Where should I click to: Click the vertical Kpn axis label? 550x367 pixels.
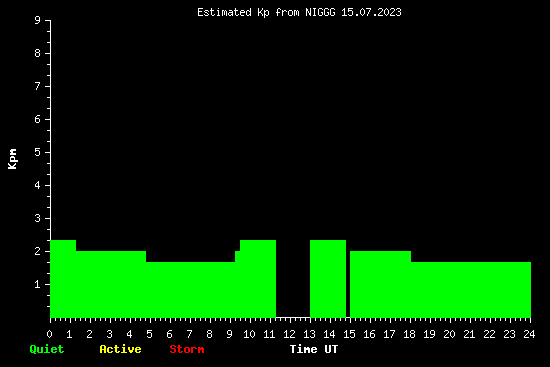tap(12, 159)
